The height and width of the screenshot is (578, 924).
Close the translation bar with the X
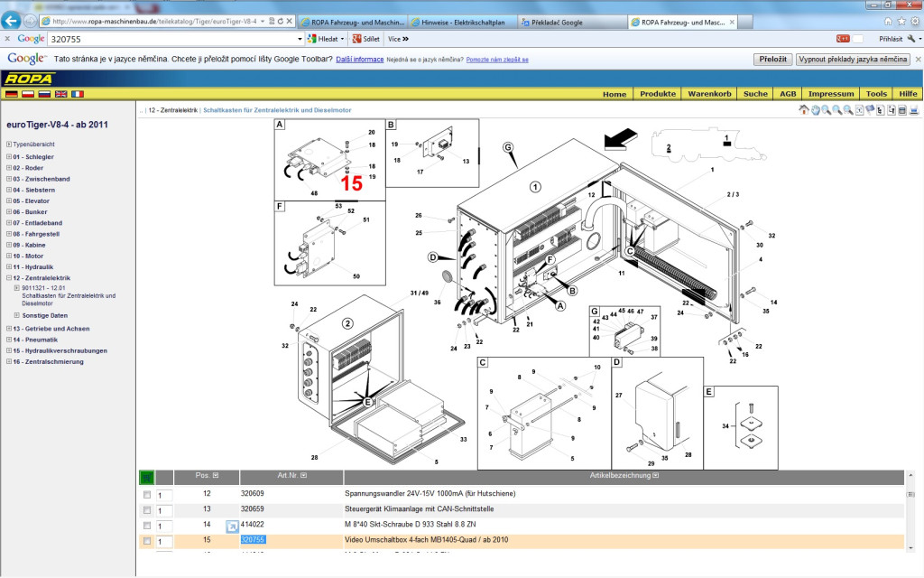tap(918, 59)
